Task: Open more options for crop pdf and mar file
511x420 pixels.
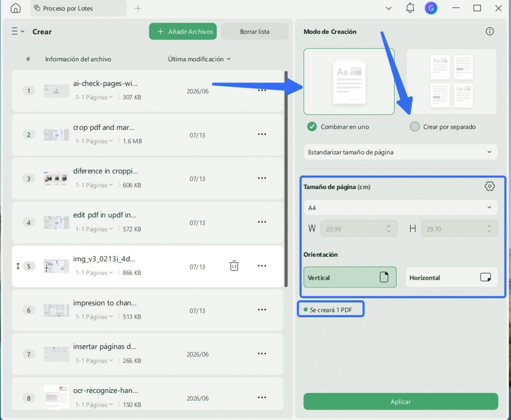Action: [x=262, y=134]
